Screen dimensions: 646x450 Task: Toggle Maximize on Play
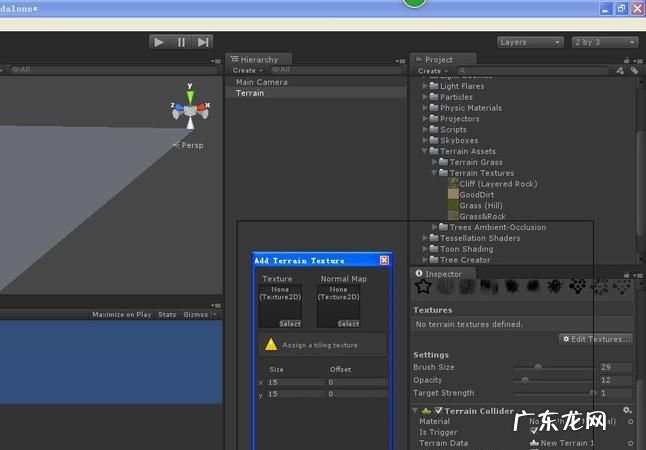coord(122,314)
